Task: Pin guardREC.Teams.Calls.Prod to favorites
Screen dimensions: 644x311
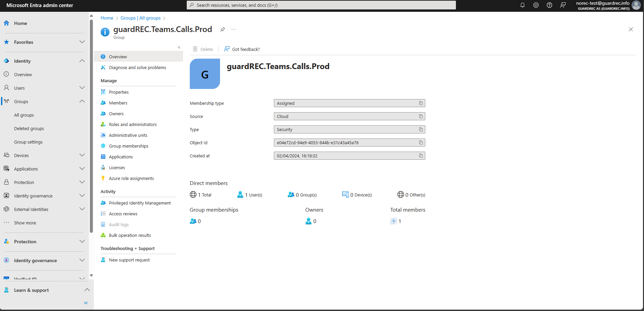Action: pos(222,29)
